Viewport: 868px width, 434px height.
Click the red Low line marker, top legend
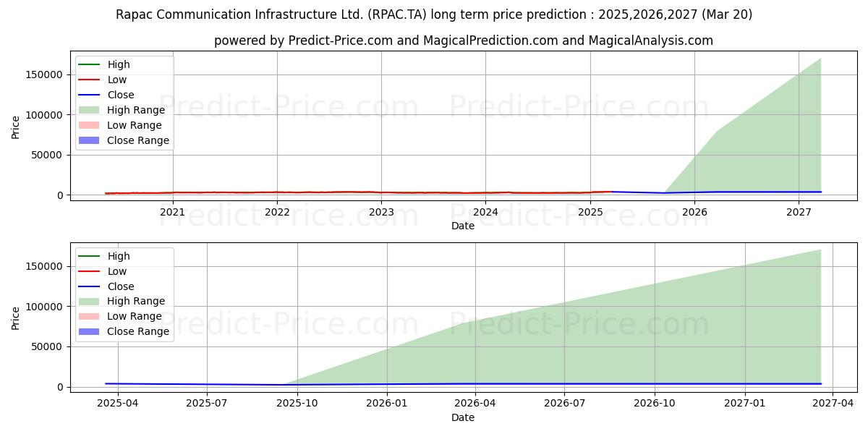91,80
